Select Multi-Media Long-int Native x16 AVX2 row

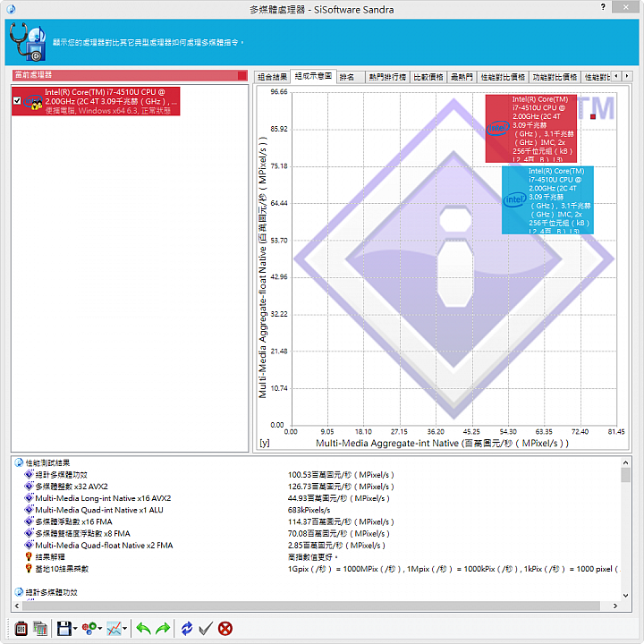click(98, 498)
